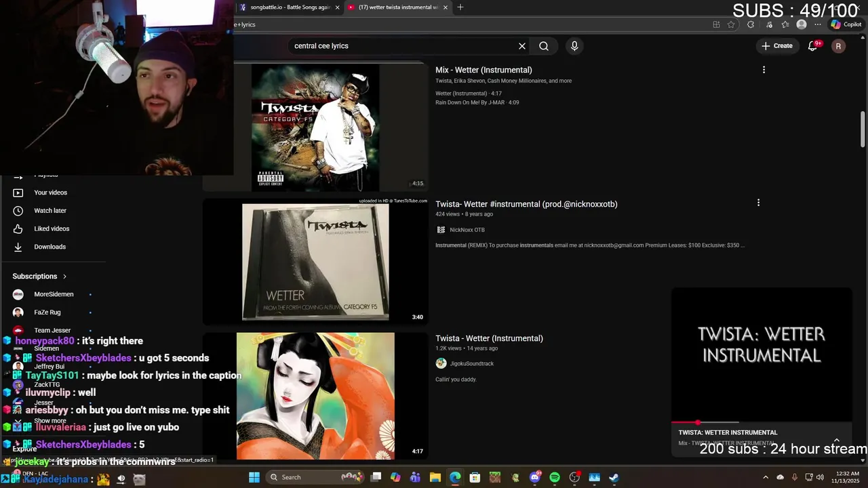Open Copilot app from taskbar

[395, 477]
